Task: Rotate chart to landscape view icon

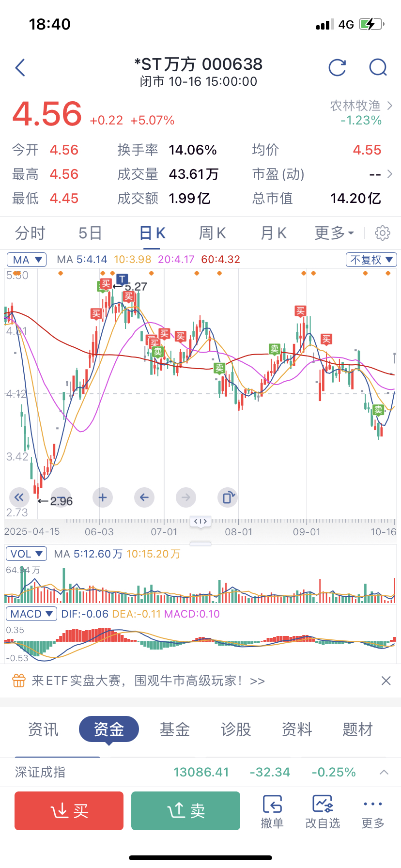Action: [228, 497]
